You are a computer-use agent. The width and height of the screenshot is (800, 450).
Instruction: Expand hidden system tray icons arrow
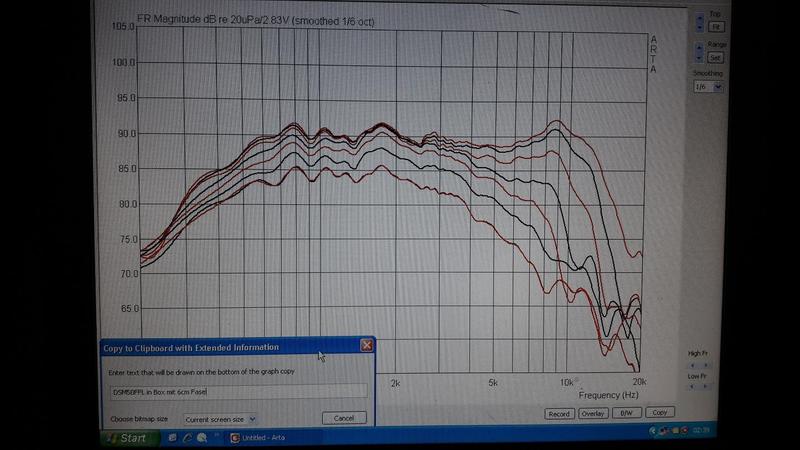coord(653,431)
